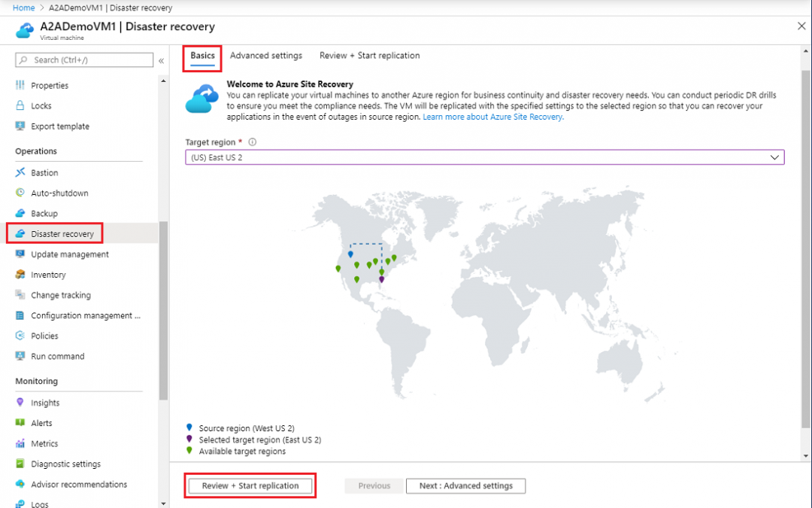The image size is (812, 508).
Task: Click the A2ADemoVM1 | Disaster recovery breadcrumb
Action: pos(111,8)
